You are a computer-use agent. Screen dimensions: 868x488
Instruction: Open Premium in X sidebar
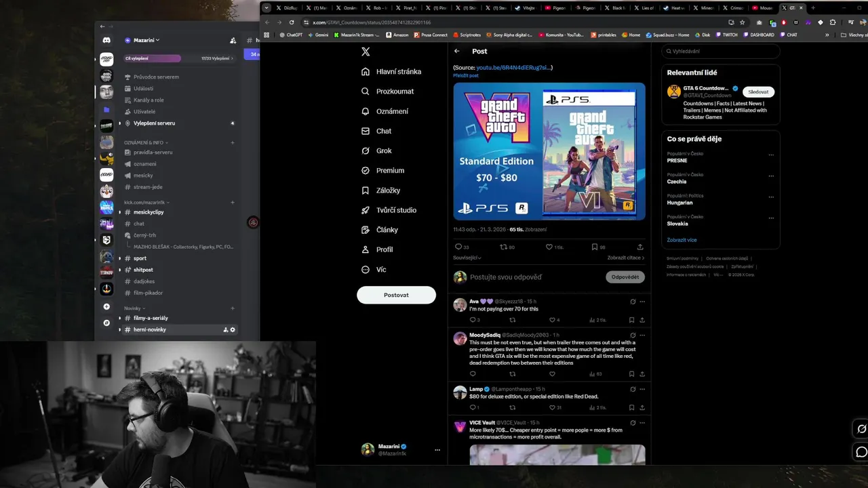382,170
